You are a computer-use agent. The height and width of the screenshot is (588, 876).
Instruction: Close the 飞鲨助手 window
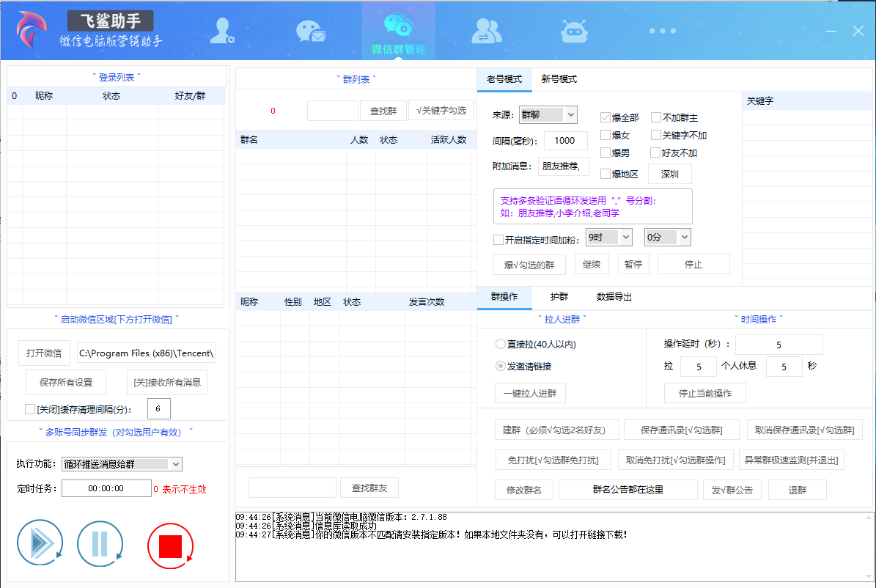pos(858,31)
